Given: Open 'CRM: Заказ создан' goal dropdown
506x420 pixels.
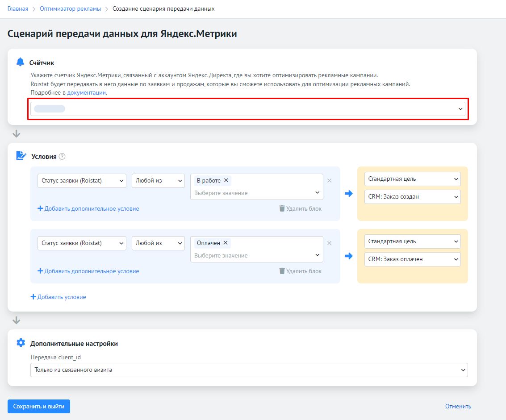Looking at the screenshot, I should tap(412, 196).
